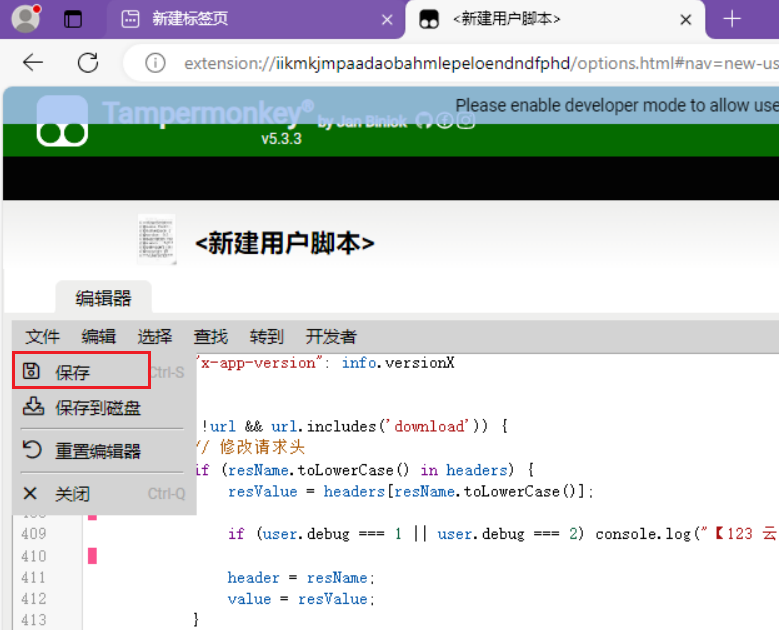
Task: Reload the page with the refresh icon
Action: [88, 63]
